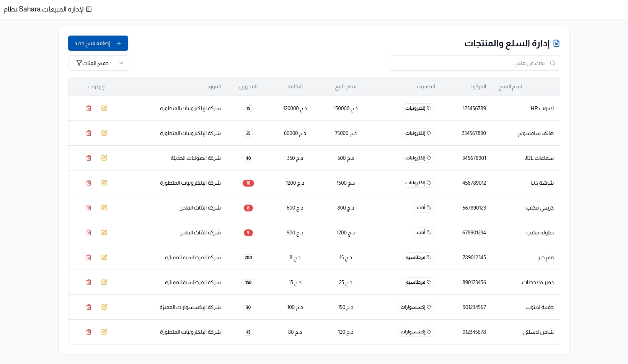Delete the طاولة مكتب product
628x364 pixels.
pyautogui.click(x=89, y=232)
